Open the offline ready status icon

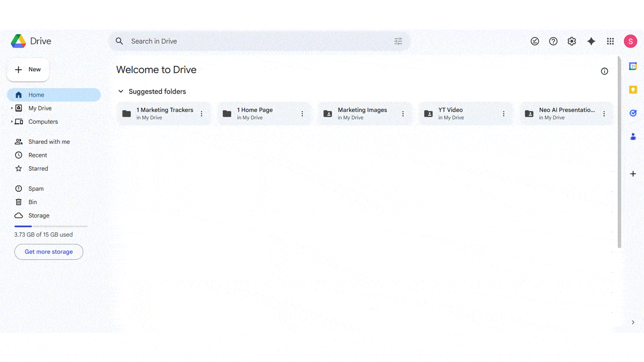(535, 41)
